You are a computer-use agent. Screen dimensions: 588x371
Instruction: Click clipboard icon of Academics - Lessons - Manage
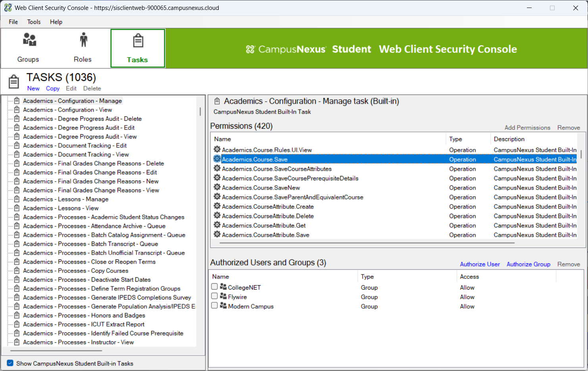tap(17, 199)
